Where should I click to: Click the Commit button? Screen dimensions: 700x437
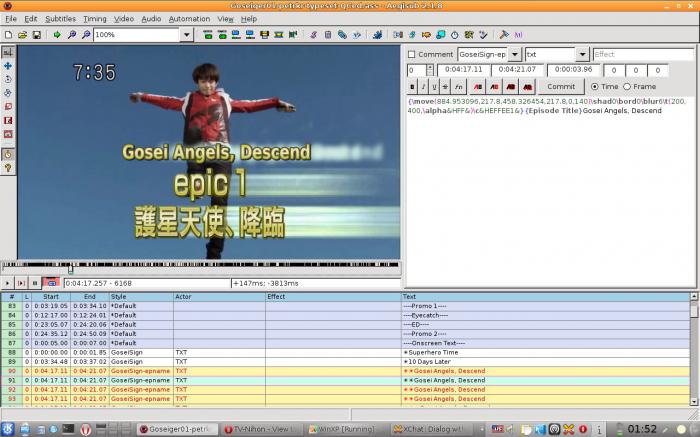coord(561,87)
